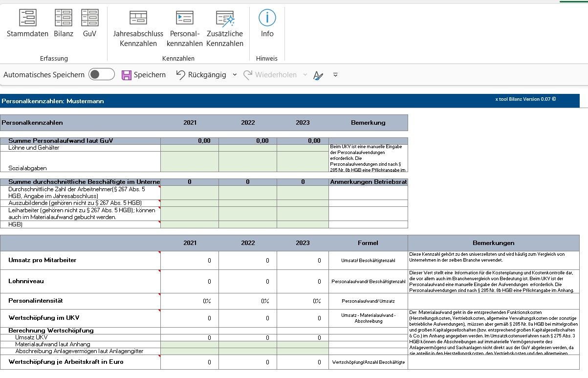Click the Rückgängig undo button
The height and width of the screenshot is (378, 588).
pos(201,75)
